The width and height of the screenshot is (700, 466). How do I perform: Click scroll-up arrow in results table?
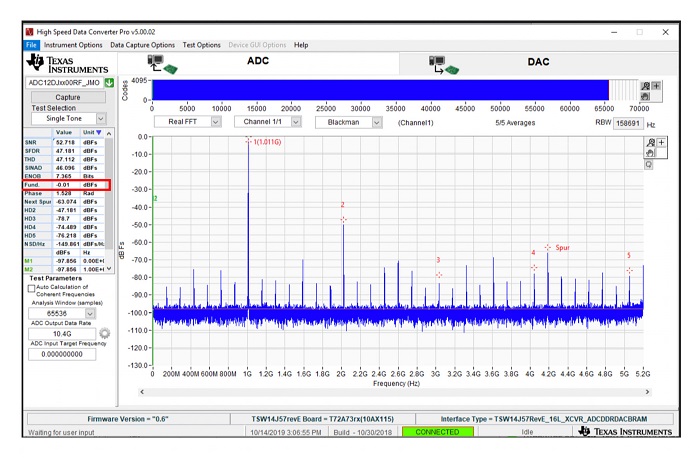pos(109,133)
